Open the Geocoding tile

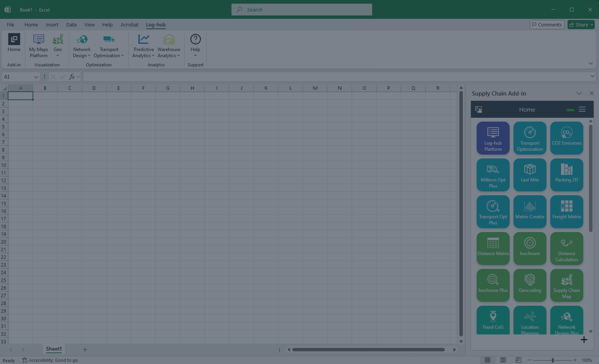530,285
